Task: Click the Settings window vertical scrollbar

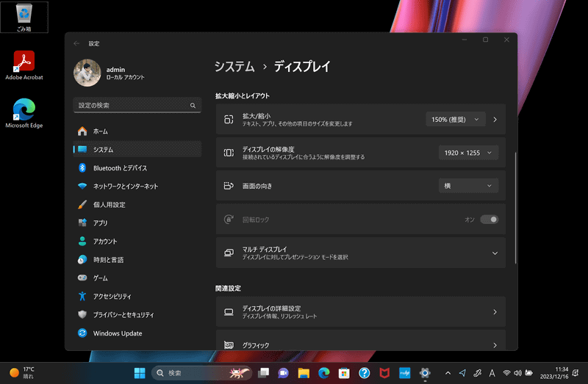Action: pos(516,208)
